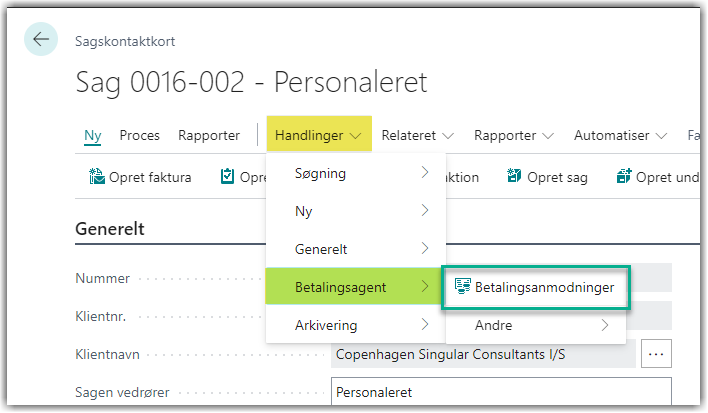Click the back arrow button
The image size is (708, 413).
(41, 39)
